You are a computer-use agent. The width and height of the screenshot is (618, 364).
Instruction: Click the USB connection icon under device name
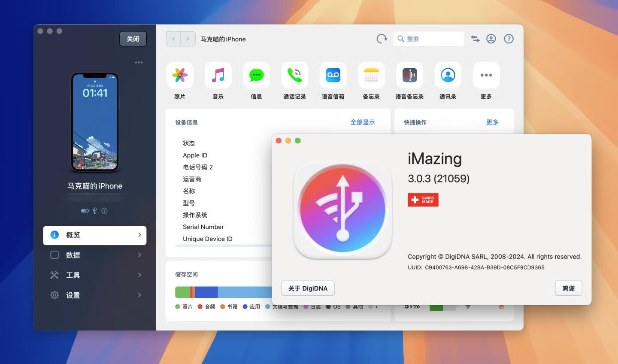(x=94, y=211)
